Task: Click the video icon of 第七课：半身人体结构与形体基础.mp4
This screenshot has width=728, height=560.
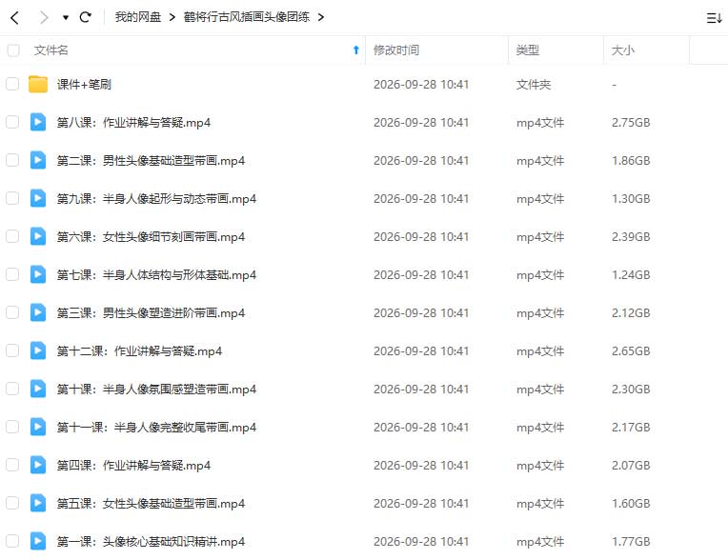Action: 38,274
